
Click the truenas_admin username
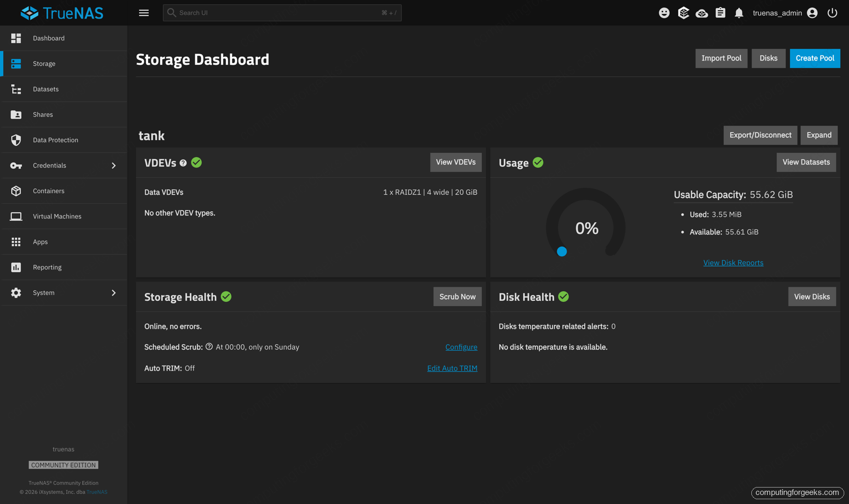click(777, 13)
